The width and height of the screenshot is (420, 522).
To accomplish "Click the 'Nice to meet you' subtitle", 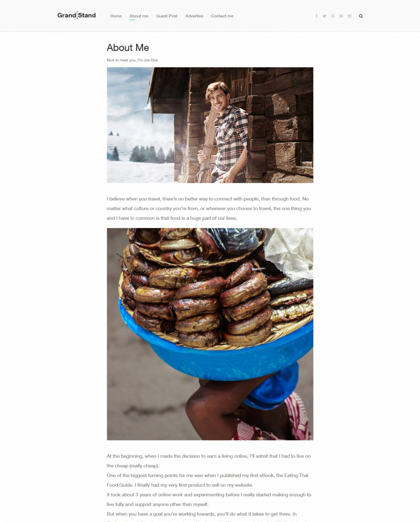I will pos(132,60).
